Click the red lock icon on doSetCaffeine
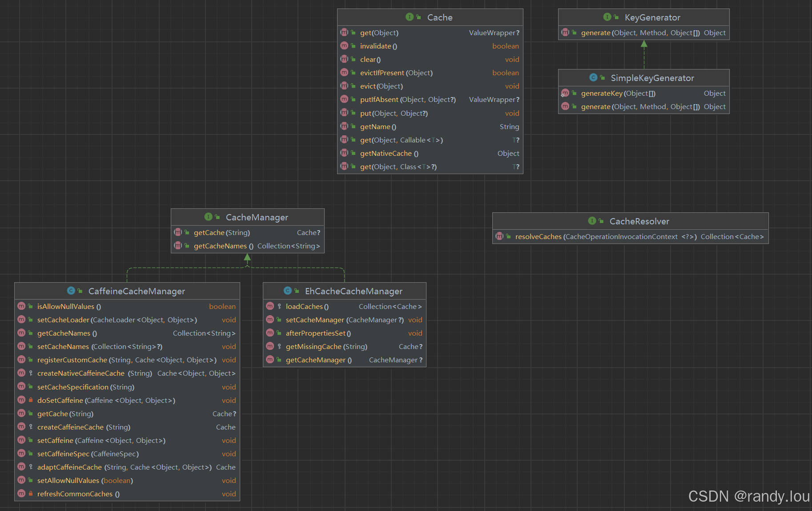This screenshot has width=812, height=511. click(31, 400)
